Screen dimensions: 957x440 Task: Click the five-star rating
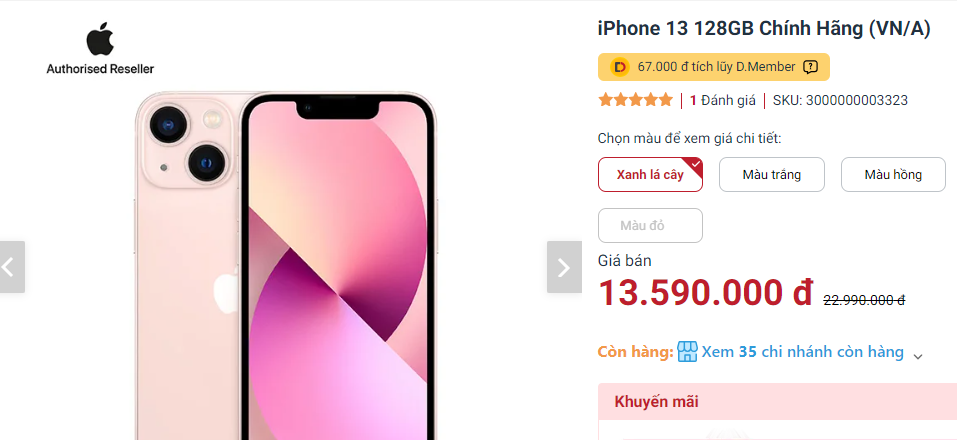pyautogui.click(x=635, y=100)
